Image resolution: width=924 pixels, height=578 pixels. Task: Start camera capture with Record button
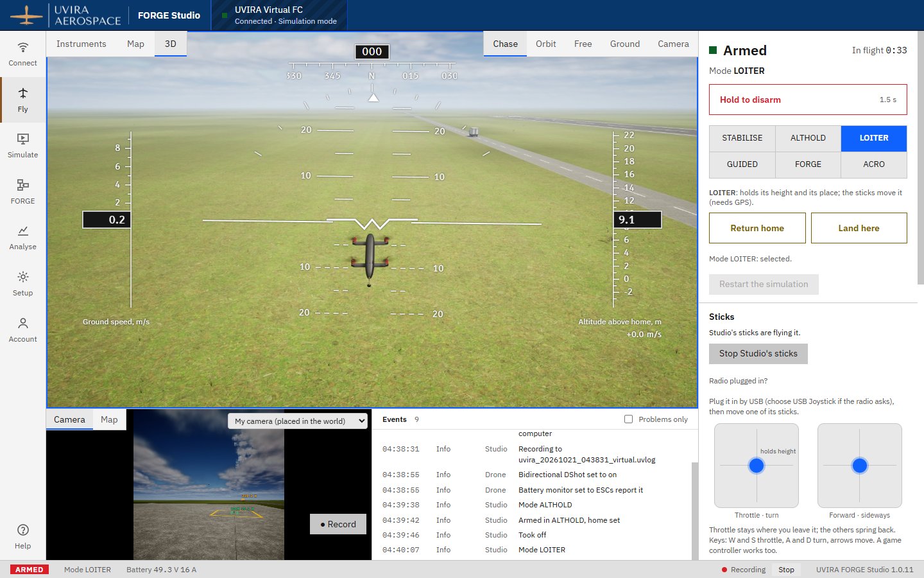[x=338, y=524]
